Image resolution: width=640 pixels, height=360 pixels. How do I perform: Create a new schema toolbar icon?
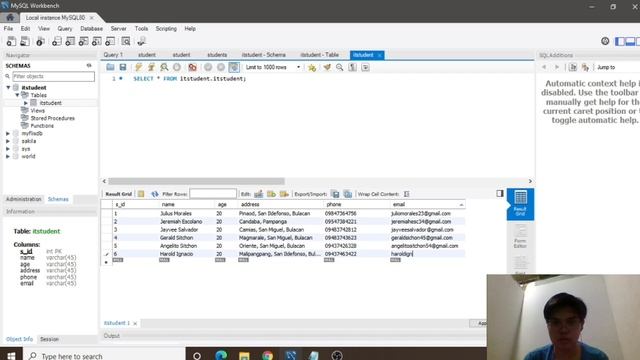57,41
